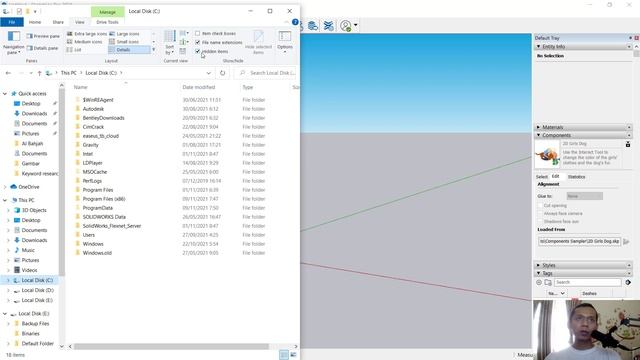Select the View ribbon tab
The image size is (640, 360).
[80, 22]
